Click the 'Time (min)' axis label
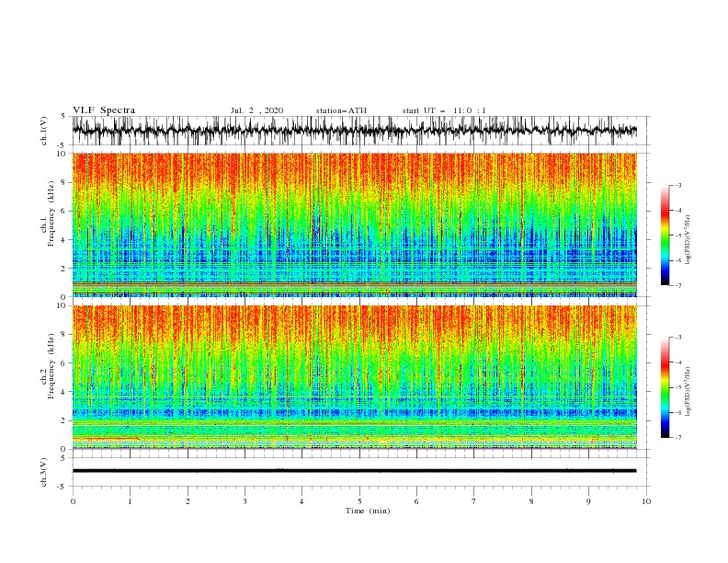The width and height of the screenshot is (728, 563). tap(368, 511)
